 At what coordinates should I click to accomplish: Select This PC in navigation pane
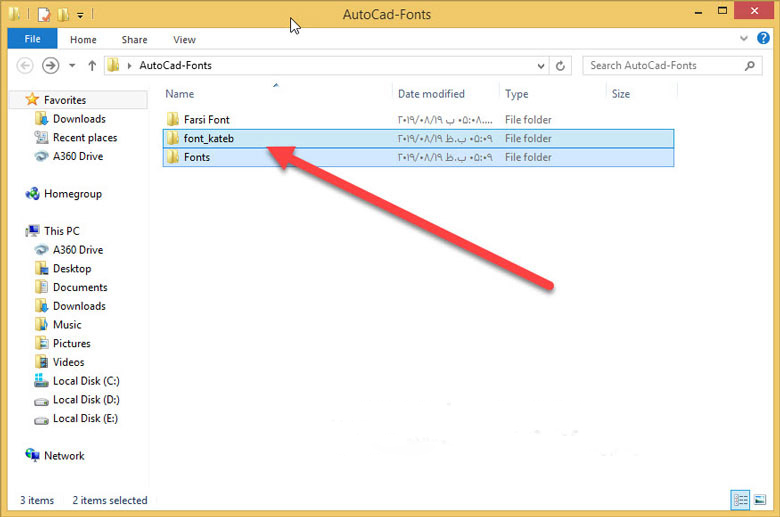click(x=62, y=231)
